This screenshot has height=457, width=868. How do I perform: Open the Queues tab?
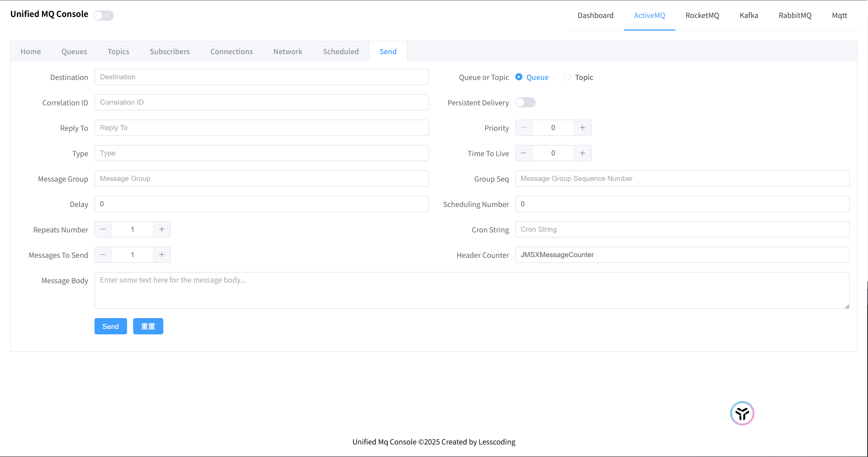(74, 51)
